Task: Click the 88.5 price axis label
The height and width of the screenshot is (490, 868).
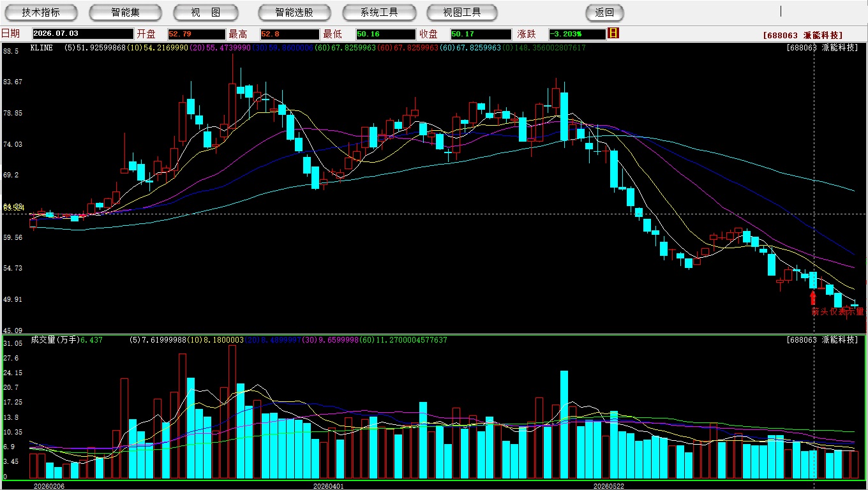Action: tap(11, 50)
